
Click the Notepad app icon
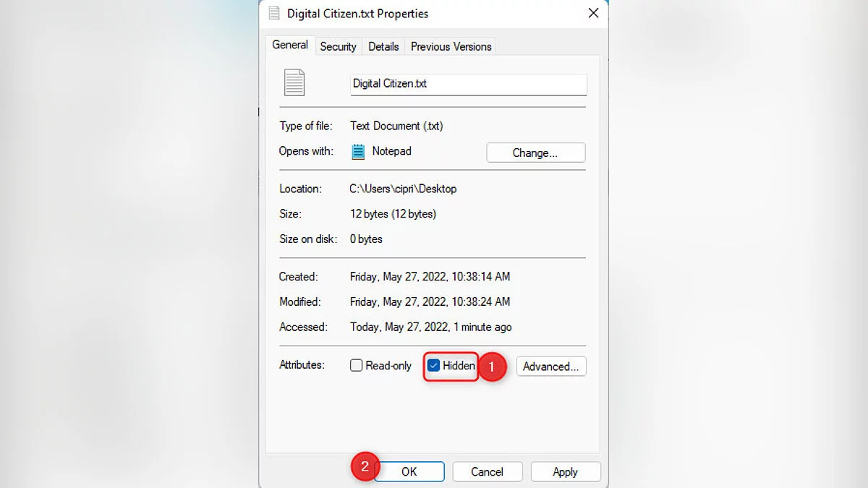358,152
